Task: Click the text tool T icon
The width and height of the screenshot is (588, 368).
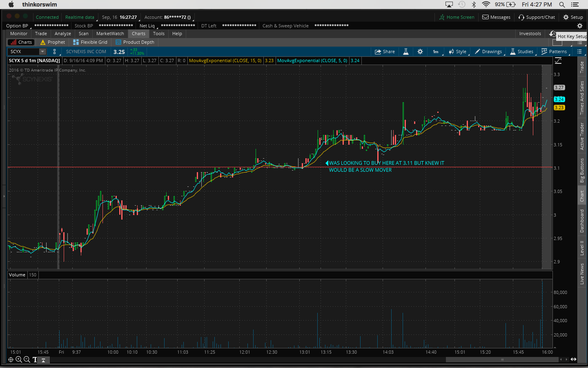Action: pyautogui.click(x=35, y=359)
